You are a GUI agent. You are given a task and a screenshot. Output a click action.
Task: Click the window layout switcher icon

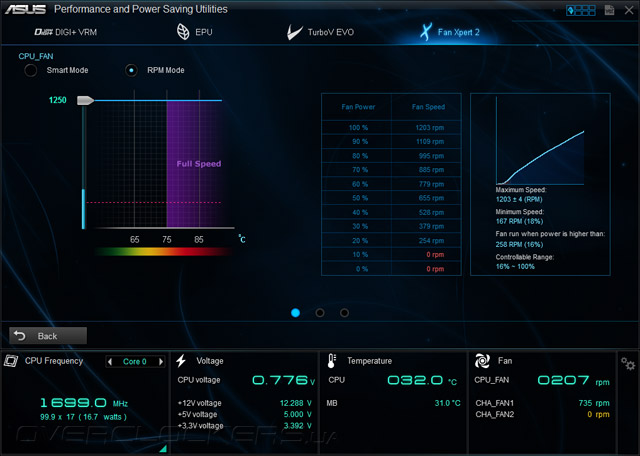[x=580, y=10]
